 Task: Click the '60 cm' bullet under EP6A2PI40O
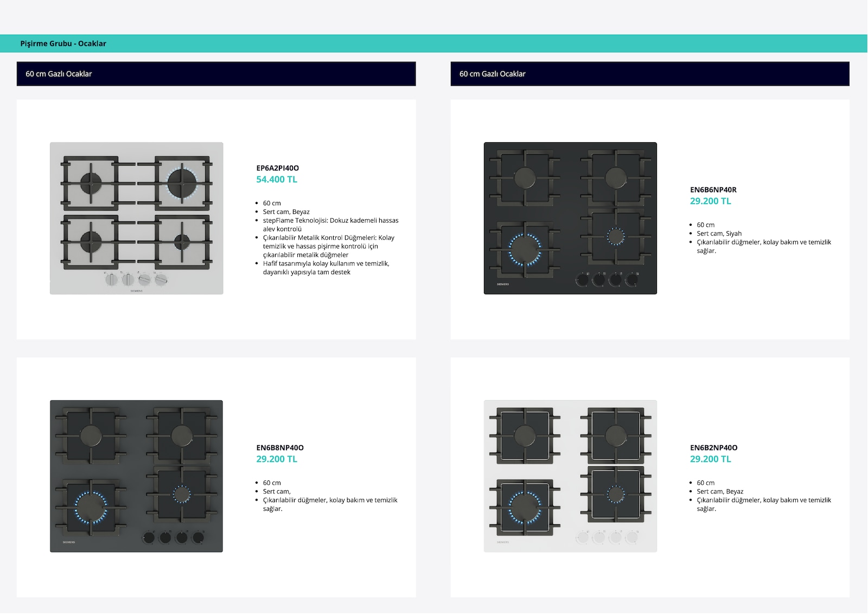point(272,204)
